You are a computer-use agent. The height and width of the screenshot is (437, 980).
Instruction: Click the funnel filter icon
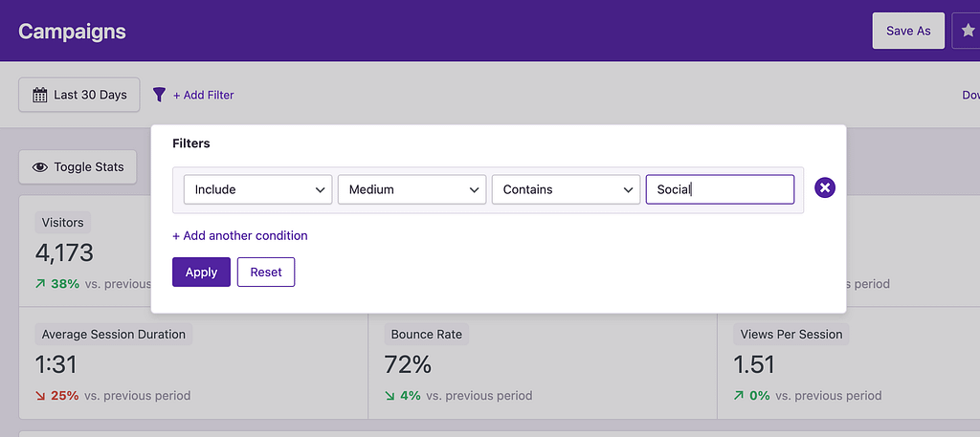[160, 95]
